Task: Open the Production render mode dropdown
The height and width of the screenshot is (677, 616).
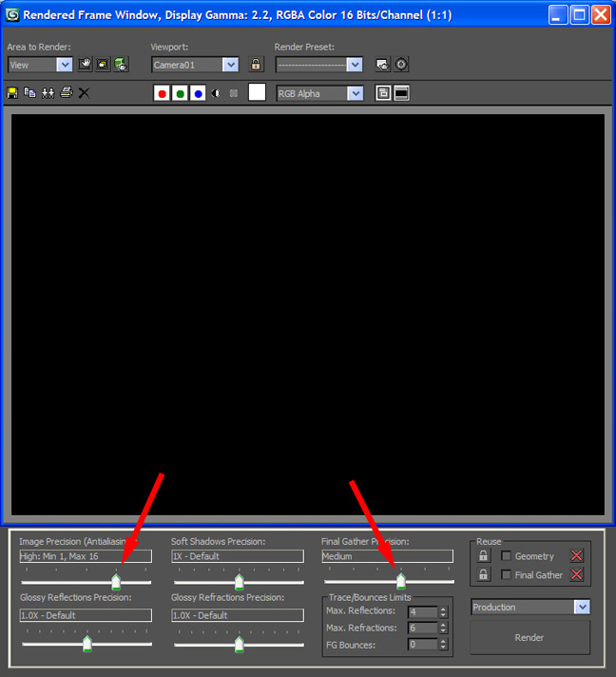Action: (x=581, y=607)
